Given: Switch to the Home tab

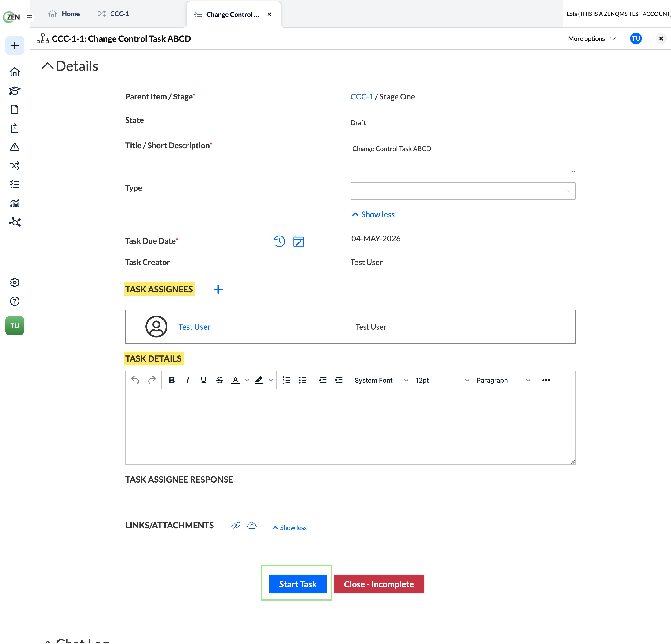Looking at the screenshot, I should [x=64, y=14].
